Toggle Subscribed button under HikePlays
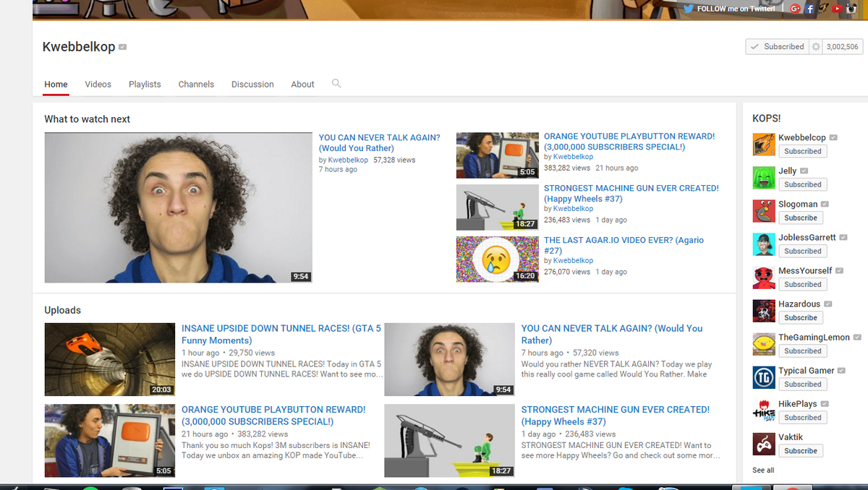 802,417
